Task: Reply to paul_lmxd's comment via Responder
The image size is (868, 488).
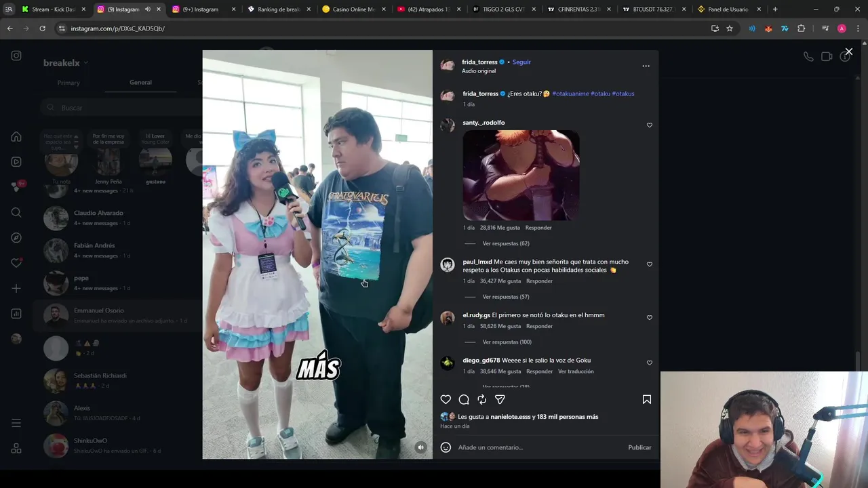Action: 539,281
